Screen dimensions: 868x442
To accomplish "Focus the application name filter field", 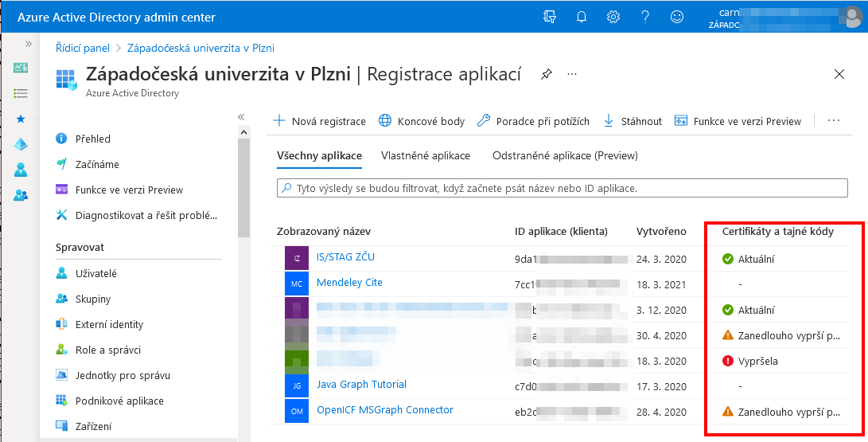I will [x=562, y=188].
